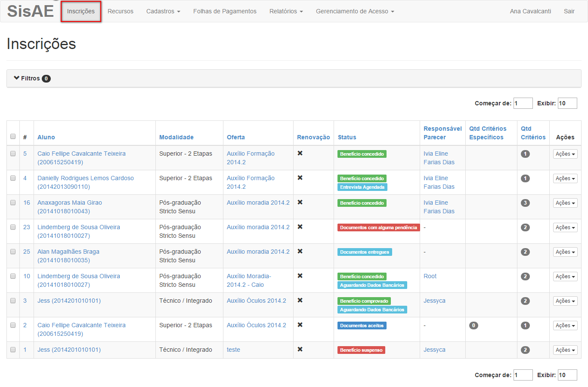
Task: Open the teste offer link
Action: click(x=233, y=350)
